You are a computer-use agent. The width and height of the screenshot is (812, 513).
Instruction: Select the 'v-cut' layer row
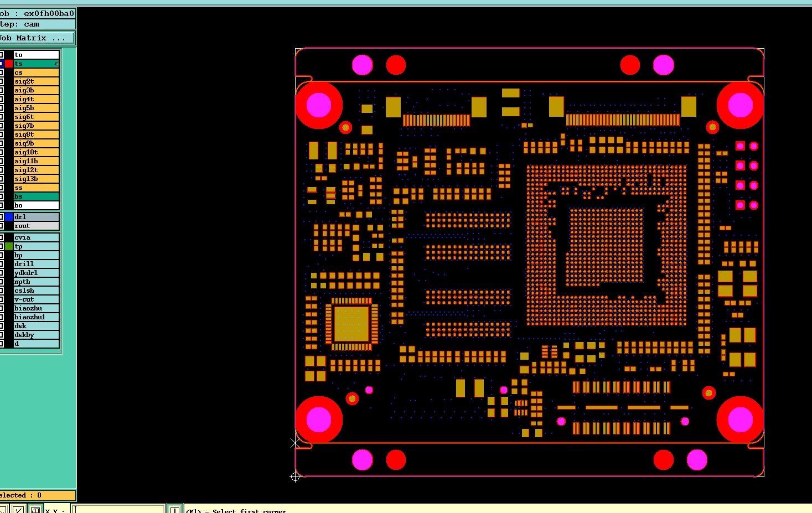37,299
